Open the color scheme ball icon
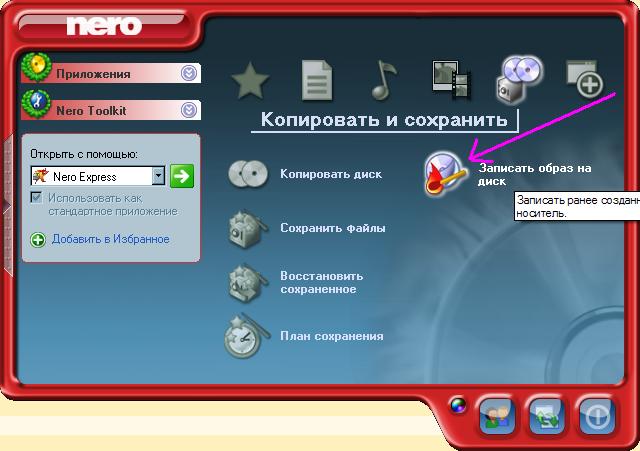This screenshot has width=640, height=451. 458,405
